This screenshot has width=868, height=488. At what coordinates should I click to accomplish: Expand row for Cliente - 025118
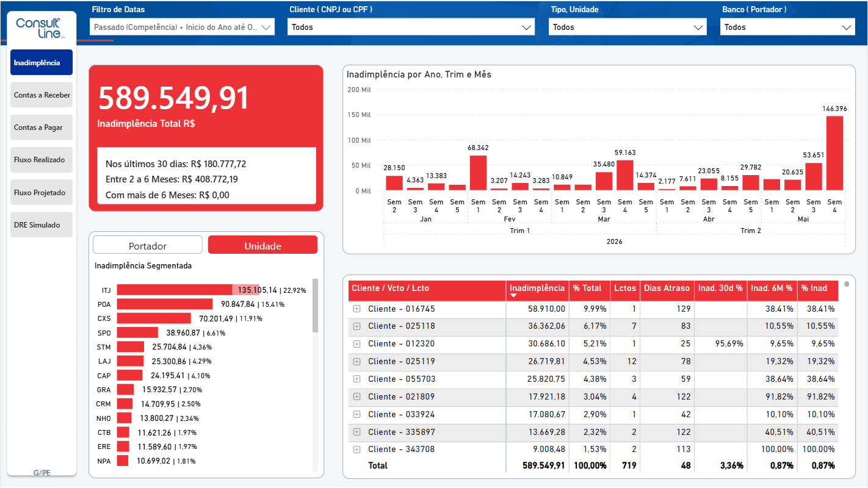pos(357,326)
